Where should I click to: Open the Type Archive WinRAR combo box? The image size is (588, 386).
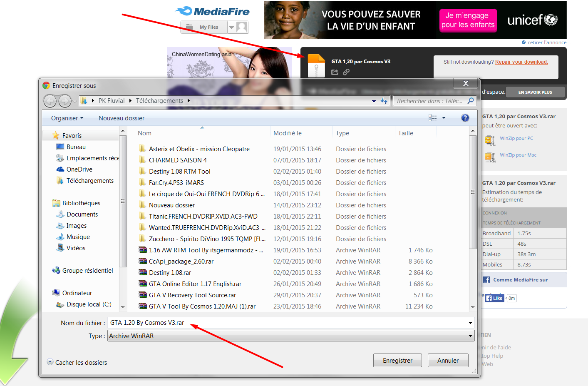click(291, 336)
